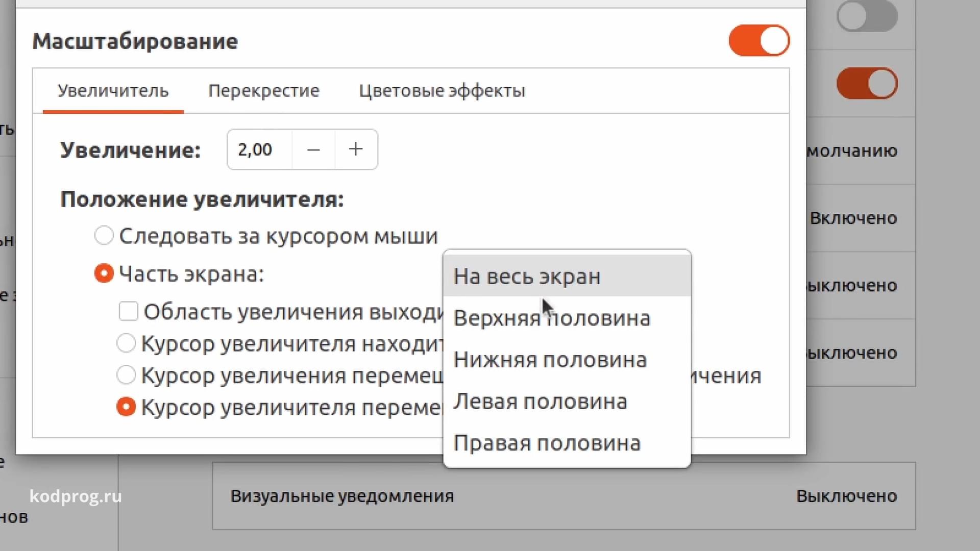Click kodprog.ru link at bottom
Image resolution: width=980 pixels, height=551 pixels.
pos(76,496)
